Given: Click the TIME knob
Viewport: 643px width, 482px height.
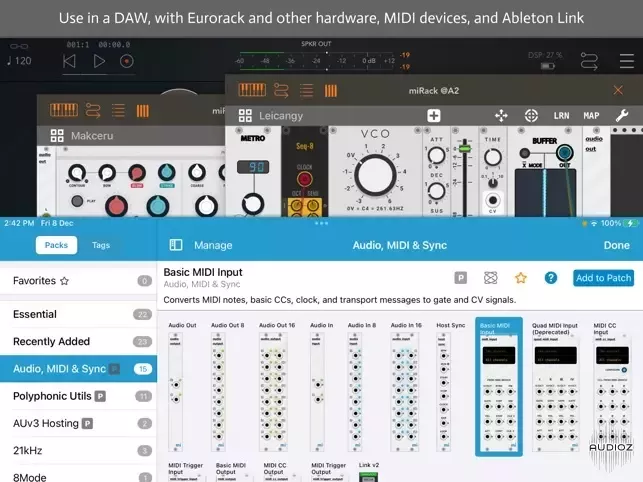Looking at the screenshot, I should (493, 157).
